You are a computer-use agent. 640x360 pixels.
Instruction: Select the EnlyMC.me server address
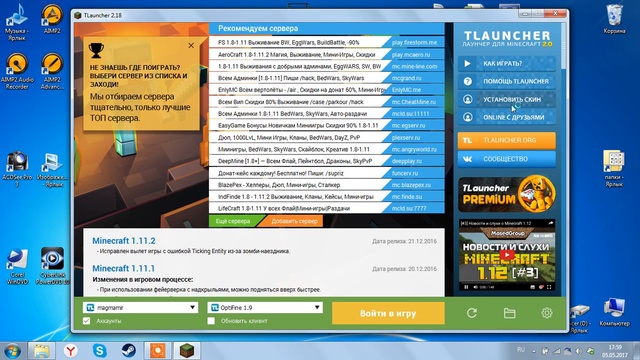click(x=406, y=90)
